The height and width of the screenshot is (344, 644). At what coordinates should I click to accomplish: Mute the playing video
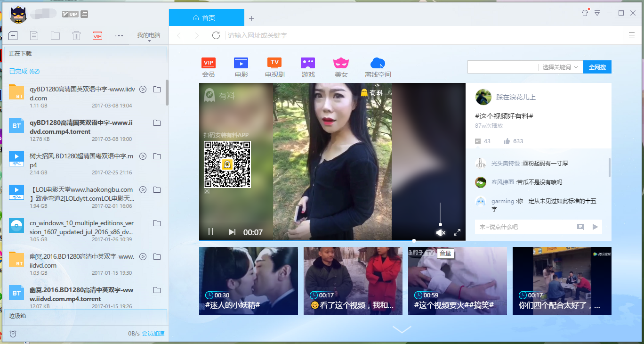pos(440,232)
